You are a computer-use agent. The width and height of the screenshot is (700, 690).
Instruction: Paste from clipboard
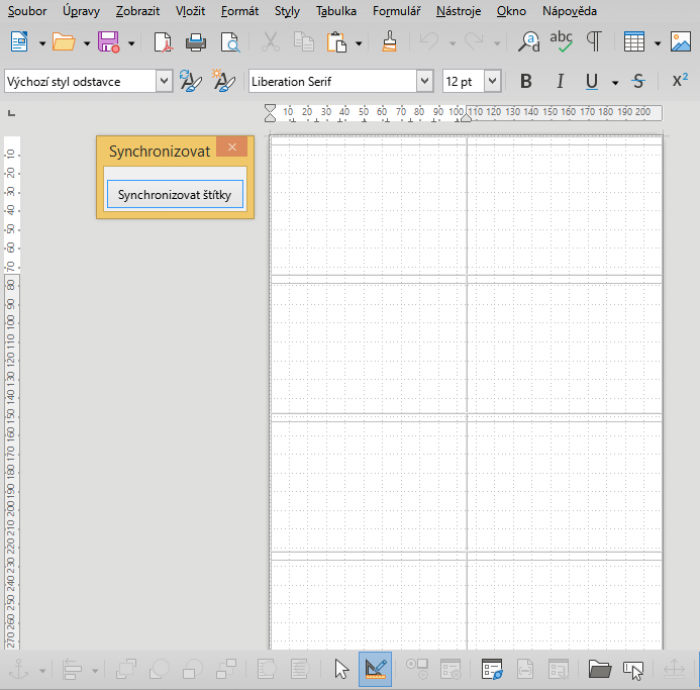(337, 42)
